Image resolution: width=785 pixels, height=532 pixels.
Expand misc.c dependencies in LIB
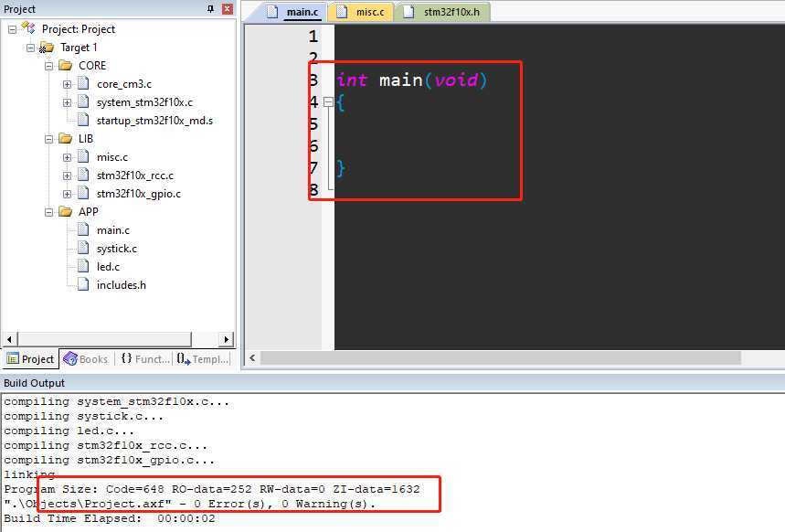[67, 157]
